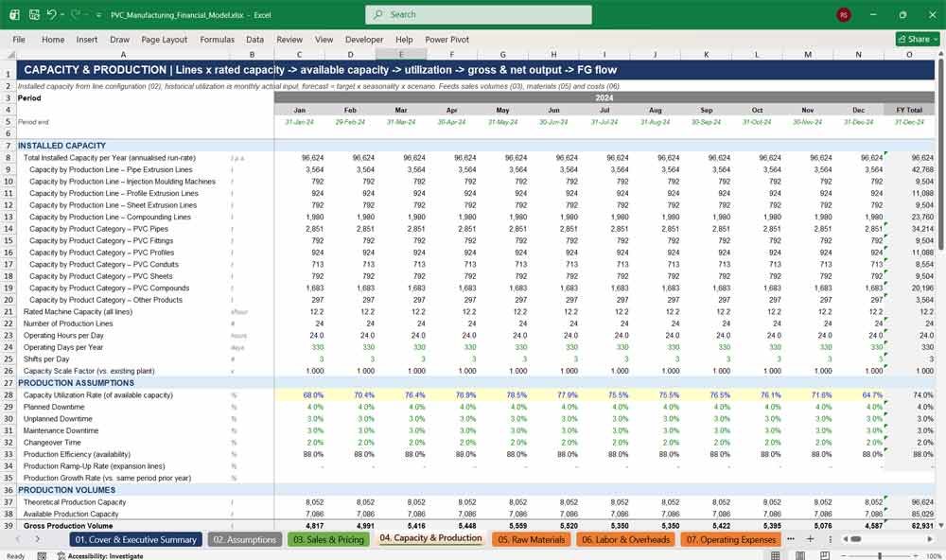Click the Excel app icon in title bar
This screenshot has height=560, width=946.
pyautogui.click(x=14, y=14)
